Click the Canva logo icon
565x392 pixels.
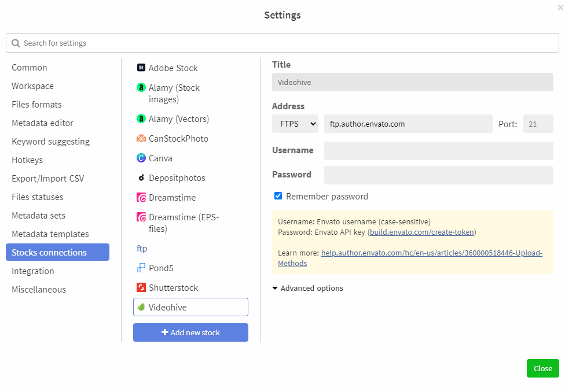point(141,158)
